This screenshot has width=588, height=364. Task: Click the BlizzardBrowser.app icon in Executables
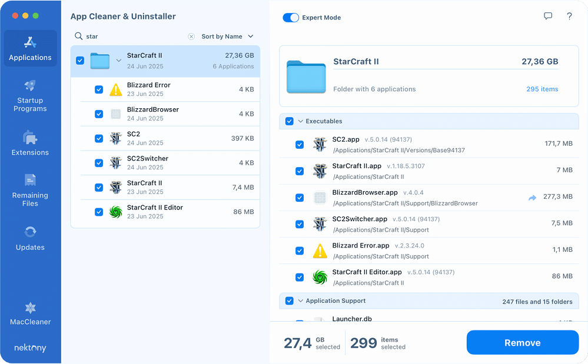coord(320,198)
